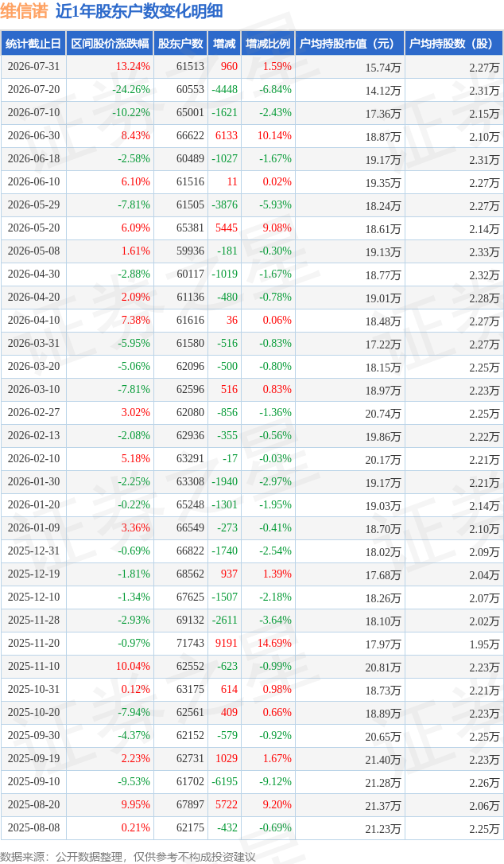This screenshot has width=504, height=864.
Task: Click the 统计截止日 column header
Action: click(x=33, y=44)
